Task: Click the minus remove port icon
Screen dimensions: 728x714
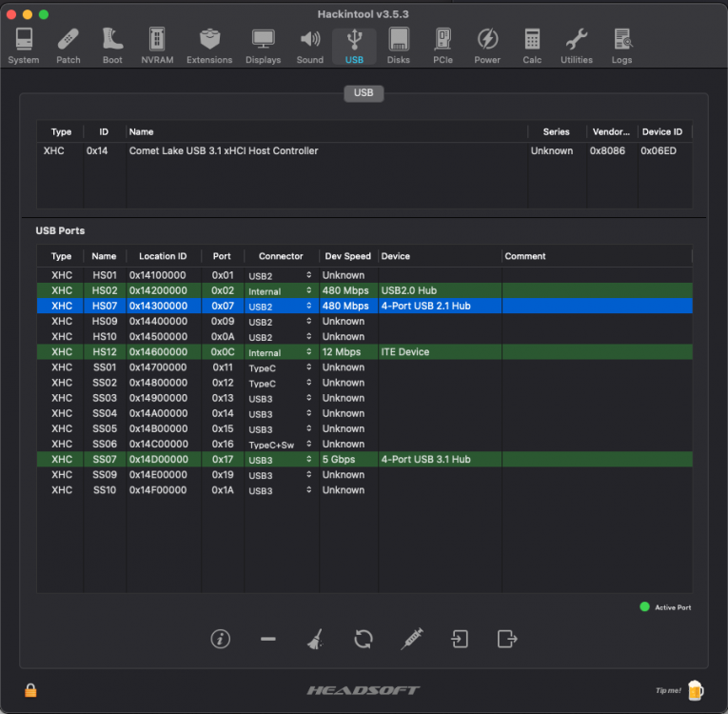Action: coord(268,639)
